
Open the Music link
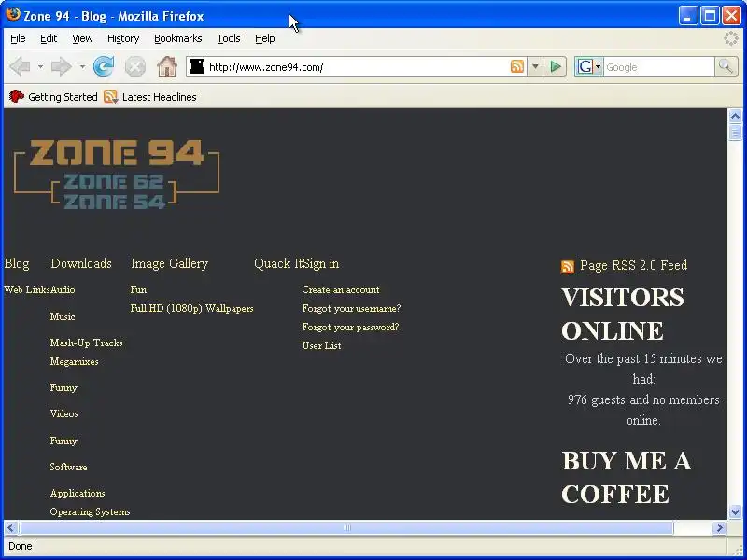point(63,316)
